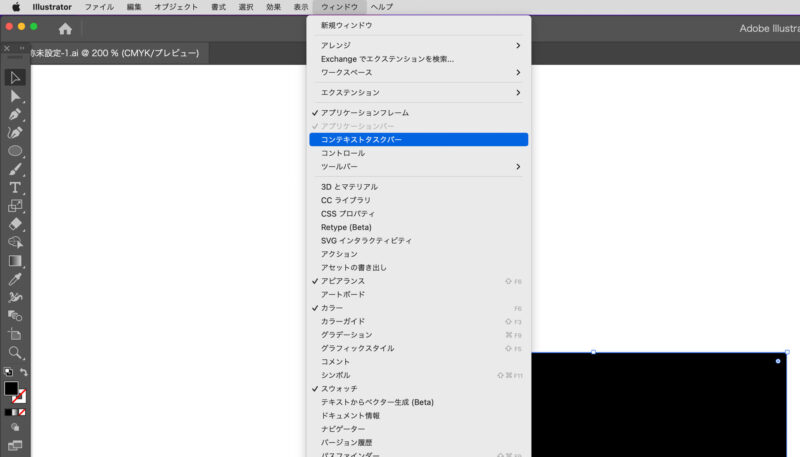Viewport: 800px width, 457px height.
Task: Click the black fill color swatch
Action: point(11,388)
